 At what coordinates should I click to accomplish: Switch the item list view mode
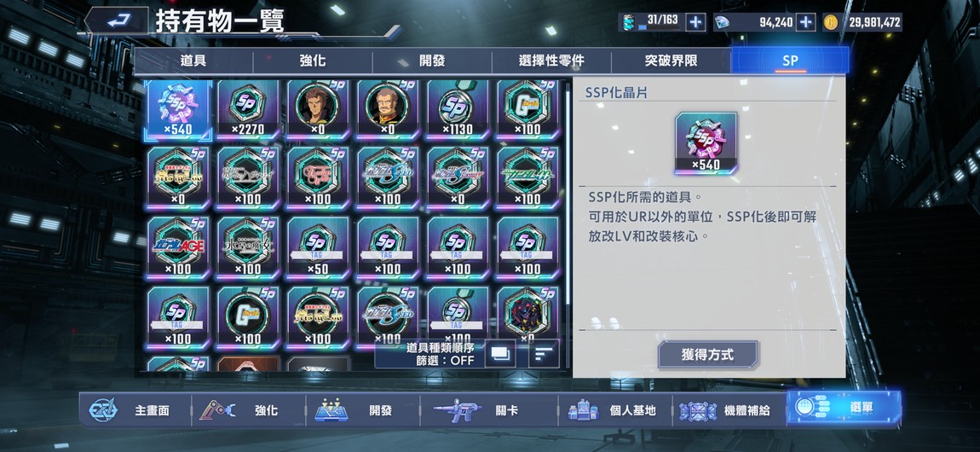(500, 355)
